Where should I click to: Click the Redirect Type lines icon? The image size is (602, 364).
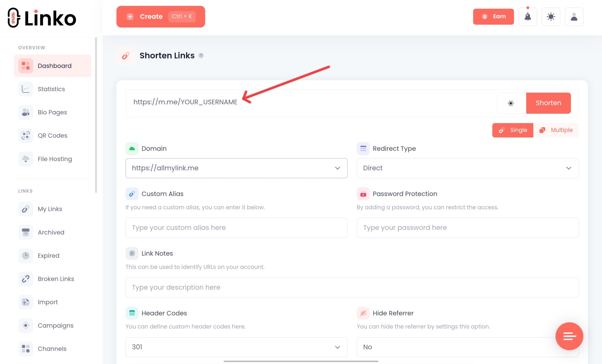pyautogui.click(x=363, y=149)
